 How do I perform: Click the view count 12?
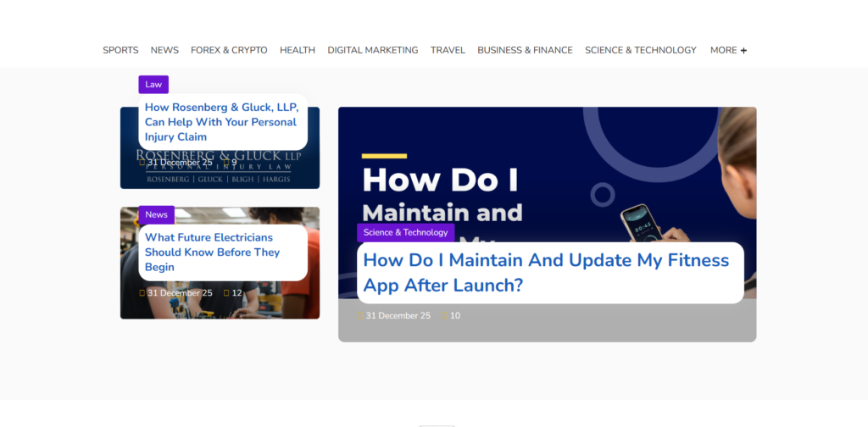coord(237,293)
